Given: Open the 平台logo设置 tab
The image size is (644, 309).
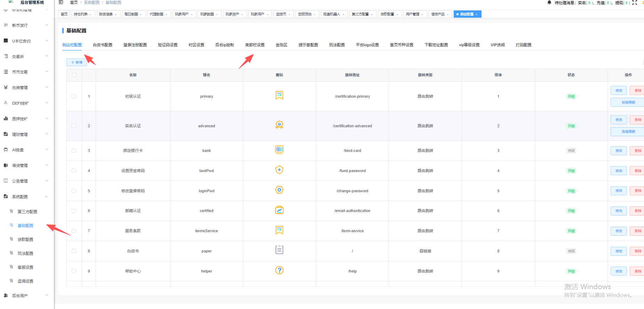Looking at the screenshot, I should click(367, 45).
